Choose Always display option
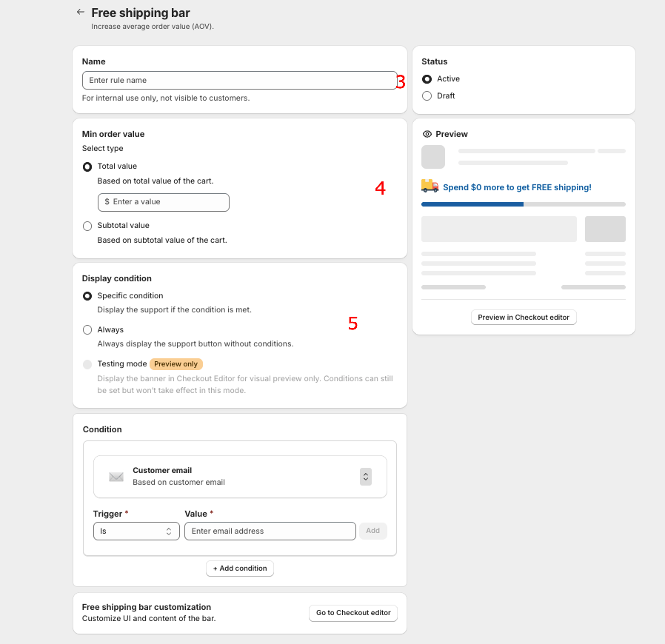The width and height of the screenshot is (665, 644). (87, 330)
